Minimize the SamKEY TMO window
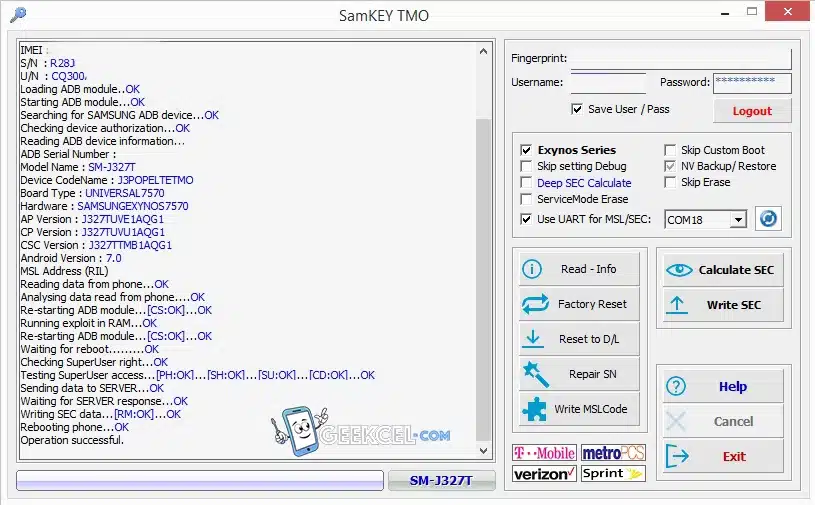 tap(725, 12)
